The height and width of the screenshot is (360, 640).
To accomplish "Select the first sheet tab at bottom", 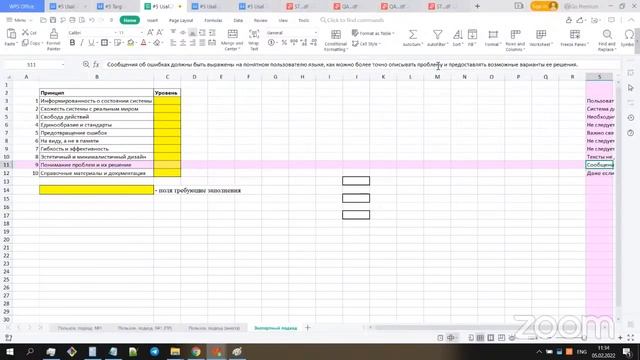I will click(x=80, y=328).
